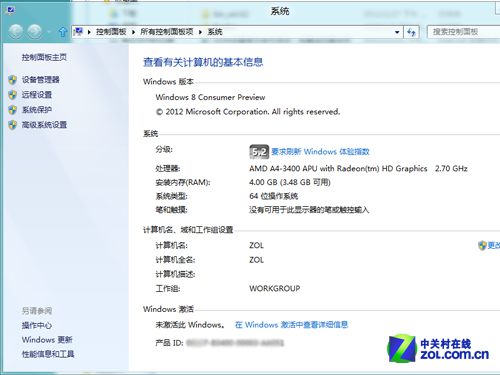The image size is (500, 375).
Task: Open 系统保护 from the sidebar
Action: click(37, 110)
